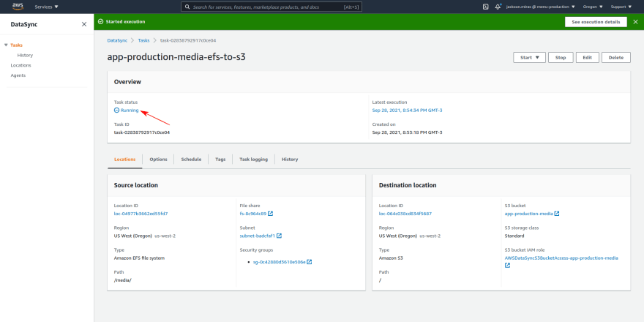Click the Created on Sep 28 8:53:18 PM value
Screen dimensions: 644x322
point(407,132)
